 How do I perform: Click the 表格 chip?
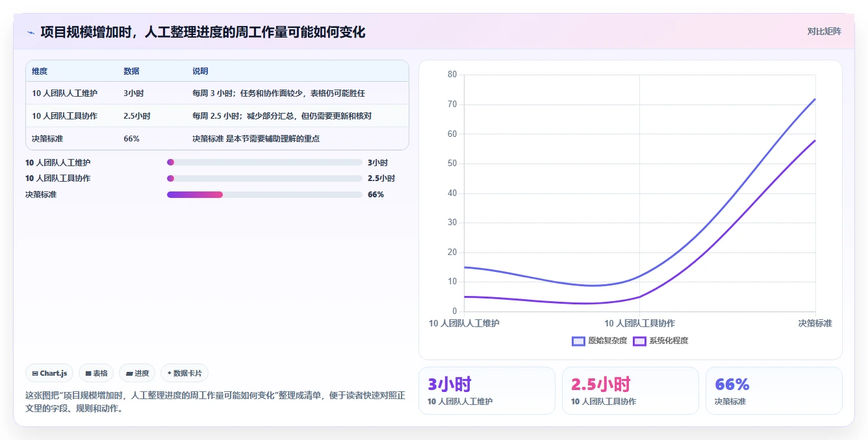pos(96,373)
